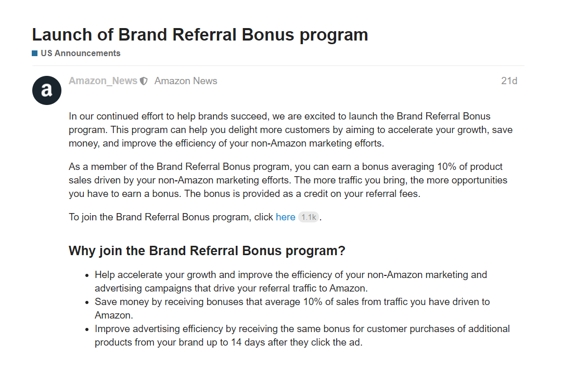Click the "Why join the Brand Referral Bonus program?" heading
588x370 pixels.
[207, 250]
